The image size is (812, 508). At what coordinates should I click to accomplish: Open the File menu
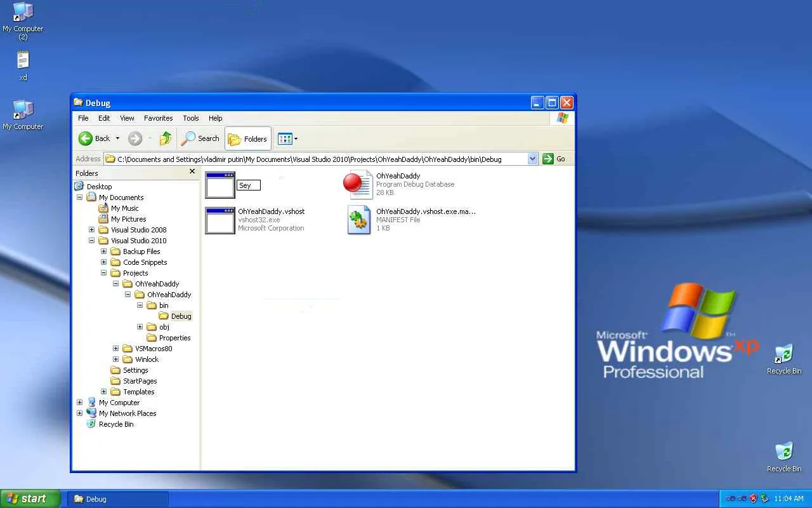point(83,118)
